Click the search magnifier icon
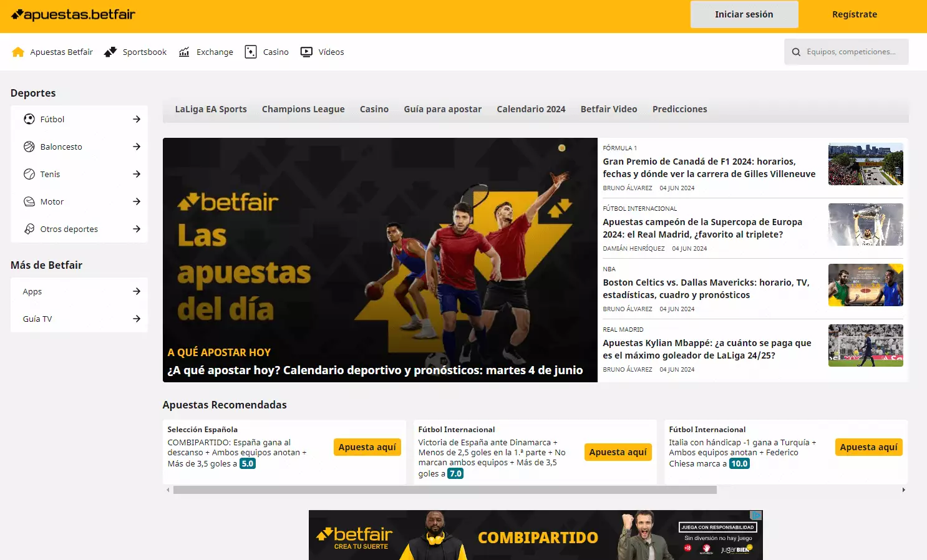 (x=796, y=52)
